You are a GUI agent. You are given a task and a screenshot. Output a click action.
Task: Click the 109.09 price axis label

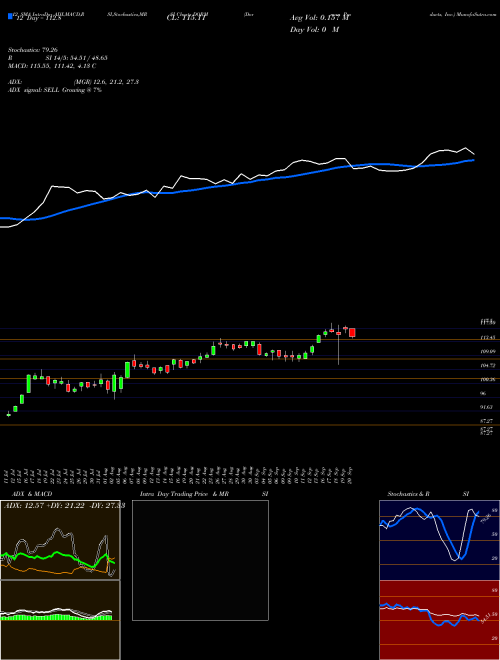(488, 351)
